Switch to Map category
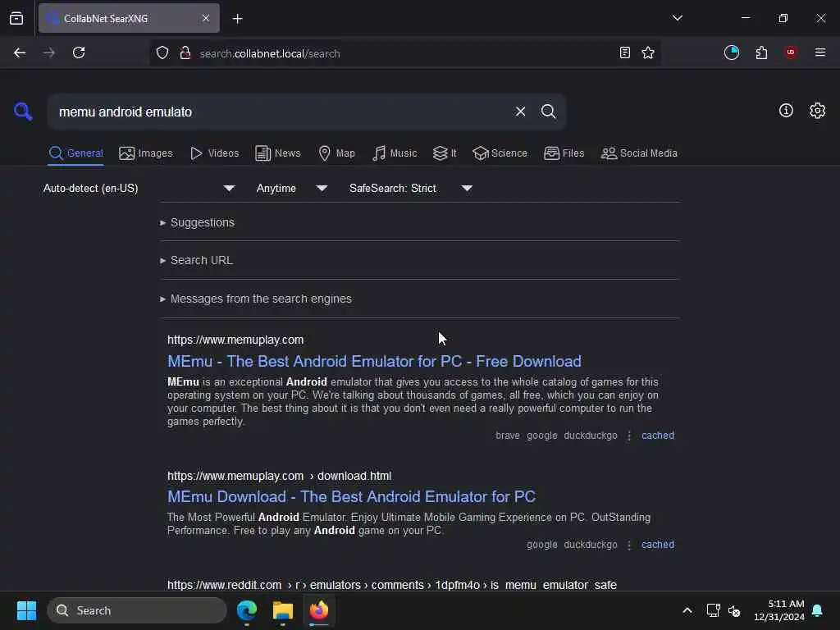The height and width of the screenshot is (630, 840). 336,153
